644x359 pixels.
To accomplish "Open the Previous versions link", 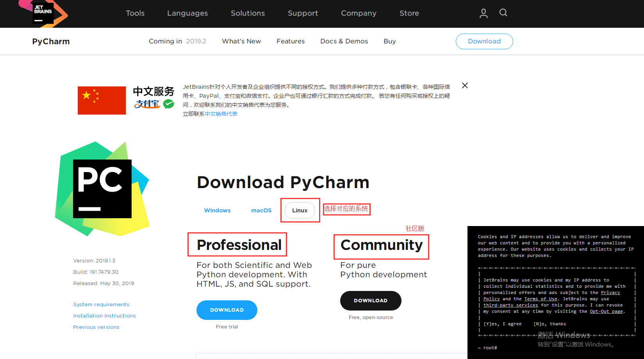I will point(96,327).
